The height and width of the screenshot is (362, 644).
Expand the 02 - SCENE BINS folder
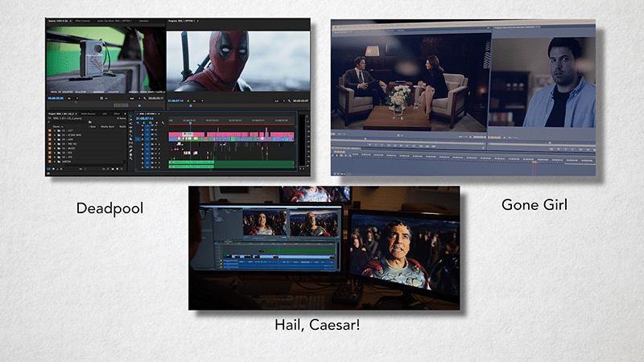[55, 135]
